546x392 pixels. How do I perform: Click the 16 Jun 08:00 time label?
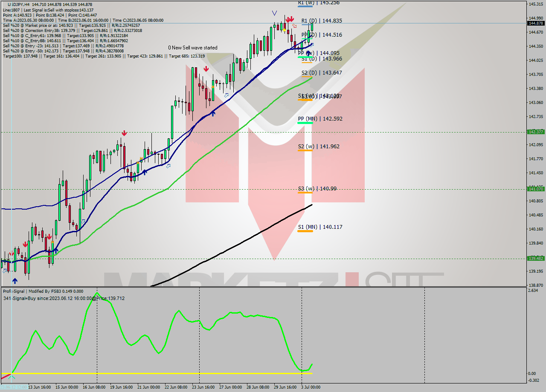[x=95, y=387]
